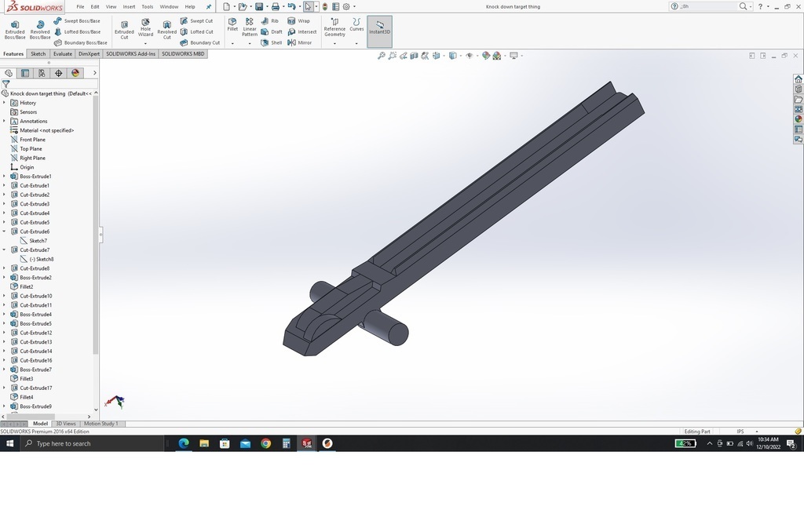The height and width of the screenshot is (532, 804).
Task: Collapse the Cut-Extrude7 feature
Action: [5, 250]
